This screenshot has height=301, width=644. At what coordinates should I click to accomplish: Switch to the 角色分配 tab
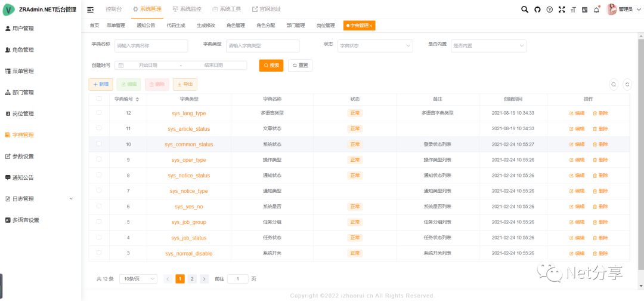point(266,26)
